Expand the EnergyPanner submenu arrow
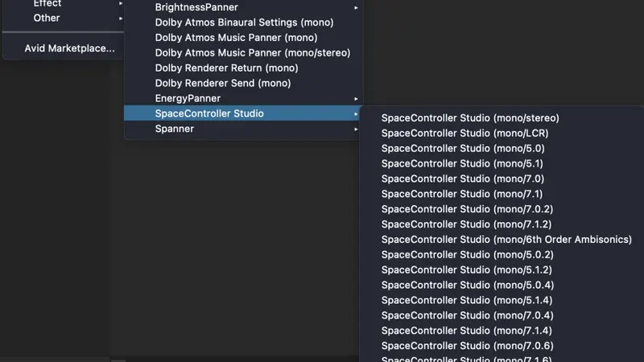 point(356,99)
